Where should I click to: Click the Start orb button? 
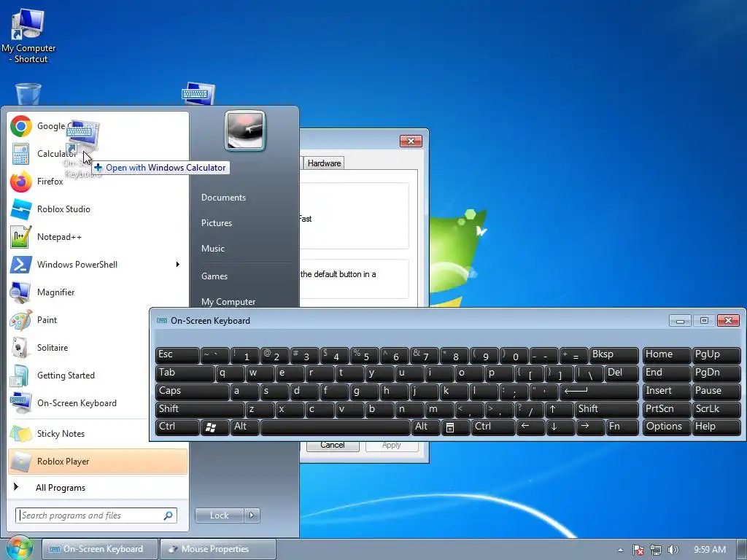point(19,548)
